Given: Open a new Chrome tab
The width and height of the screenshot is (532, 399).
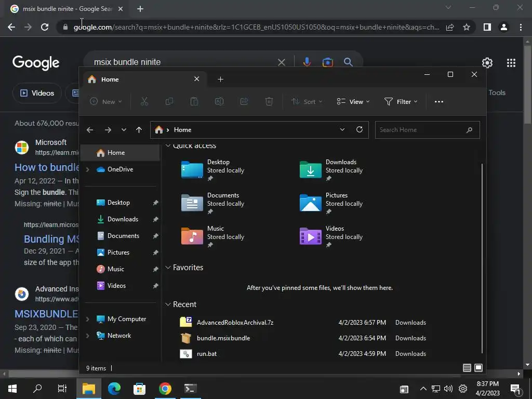Looking at the screenshot, I should tap(140, 9).
